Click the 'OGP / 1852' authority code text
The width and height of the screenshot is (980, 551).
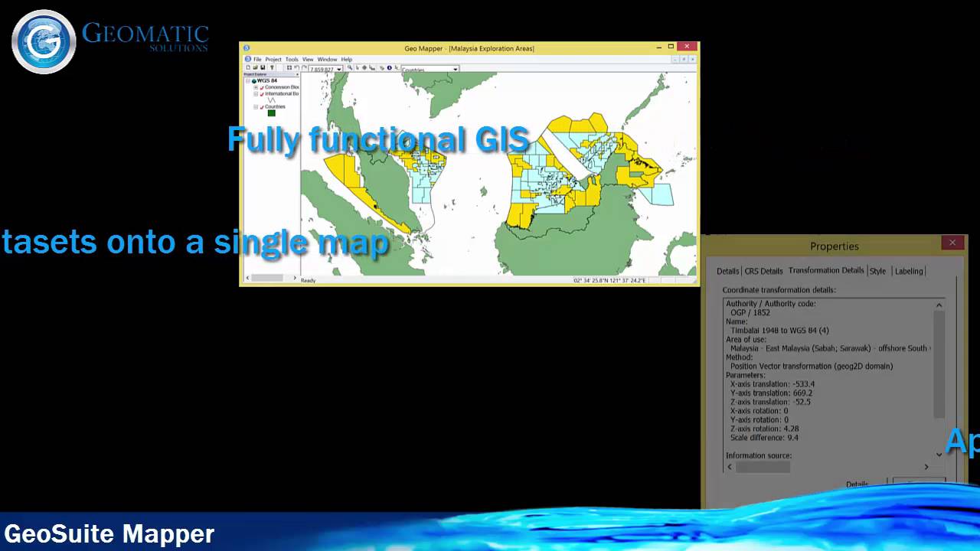pos(750,313)
